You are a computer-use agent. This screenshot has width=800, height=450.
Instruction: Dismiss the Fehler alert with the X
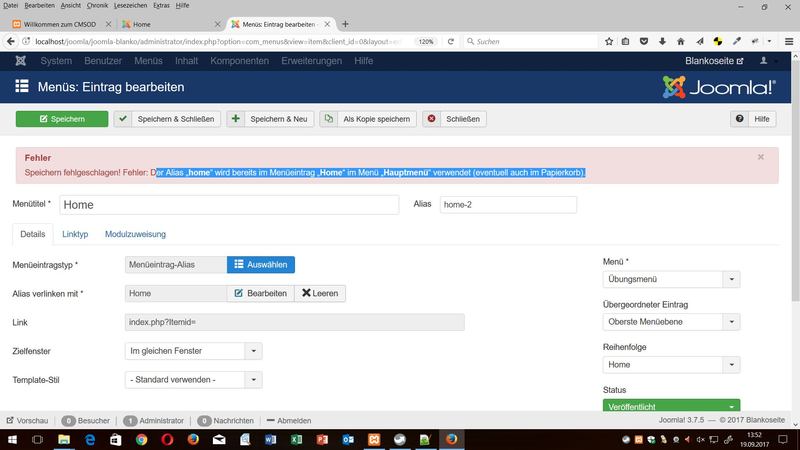[x=761, y=157]
